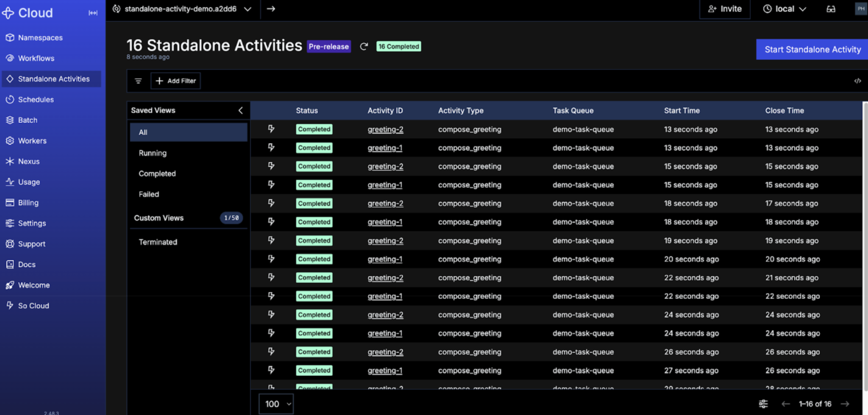Click Status column header
The image size is (868, 415).
tap(307, 110)
